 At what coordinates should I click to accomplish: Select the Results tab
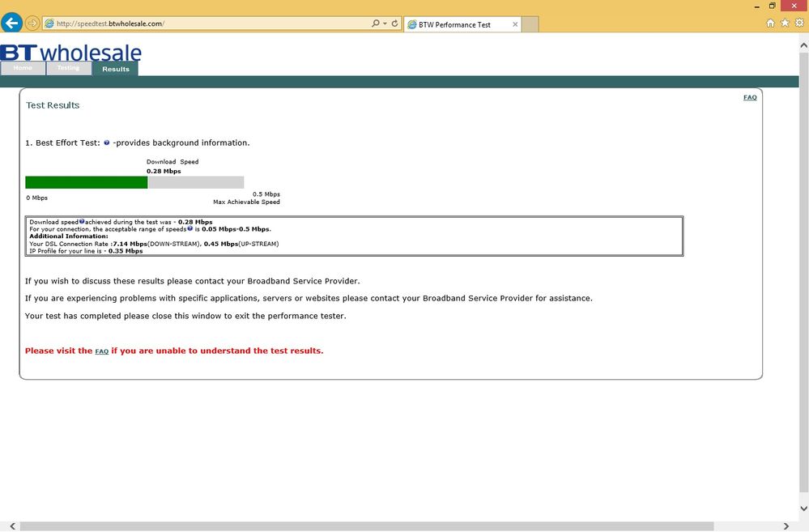click(x=116, y=69)
